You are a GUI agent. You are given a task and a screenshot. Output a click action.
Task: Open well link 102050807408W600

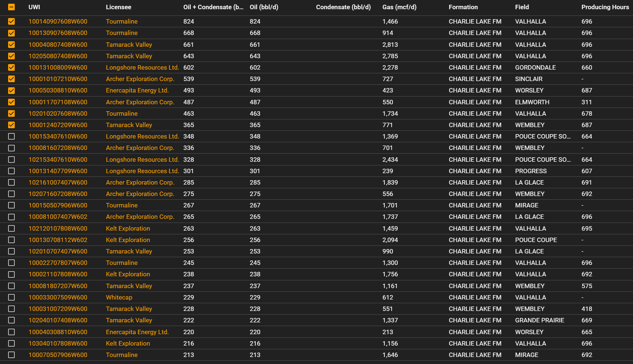[58, 56]
